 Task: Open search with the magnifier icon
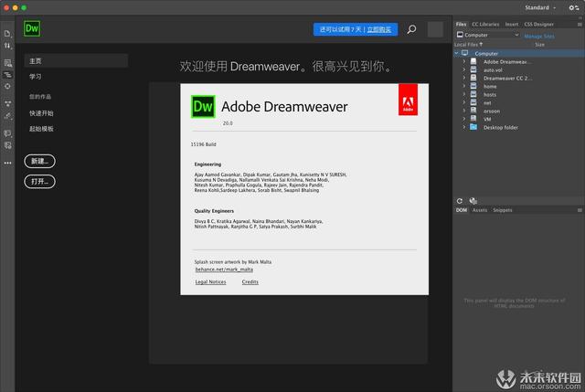tap(411, 29)
